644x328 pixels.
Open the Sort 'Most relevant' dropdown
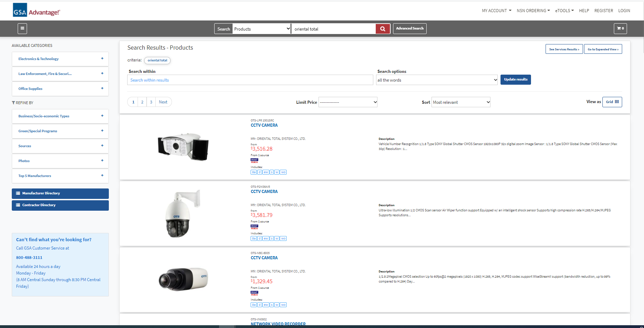461,102
